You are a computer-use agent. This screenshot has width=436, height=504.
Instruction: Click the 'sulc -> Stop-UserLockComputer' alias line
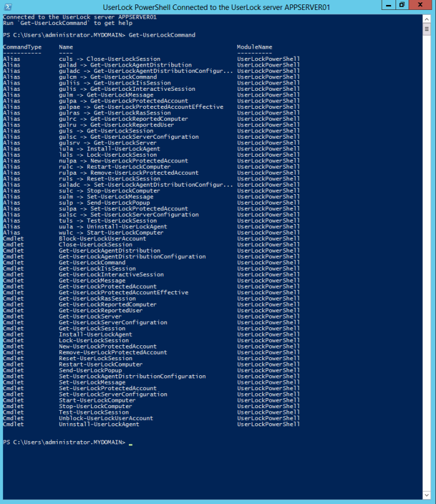point(110,191)
